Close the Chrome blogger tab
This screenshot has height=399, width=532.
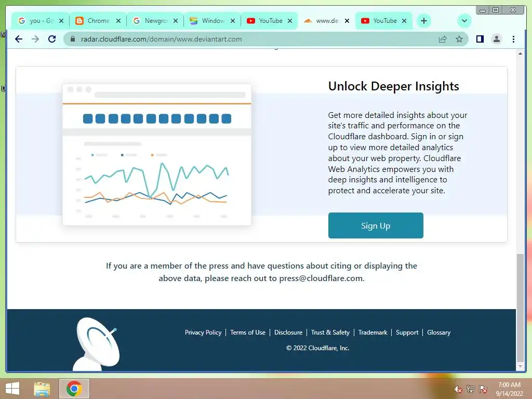pos(118,21)
